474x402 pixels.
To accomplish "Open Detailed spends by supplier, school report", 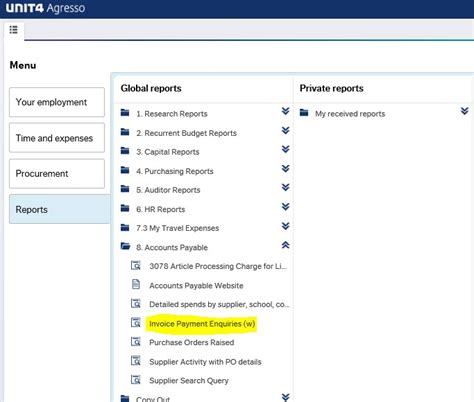I will [219, 304].
